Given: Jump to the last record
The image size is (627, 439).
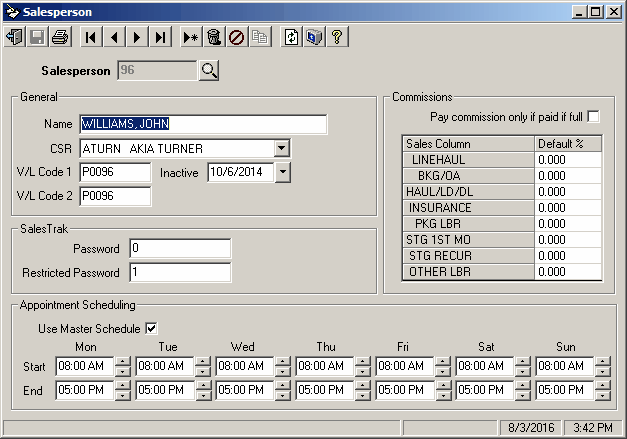Looking at the screenshot, I should tap(160, 38).
